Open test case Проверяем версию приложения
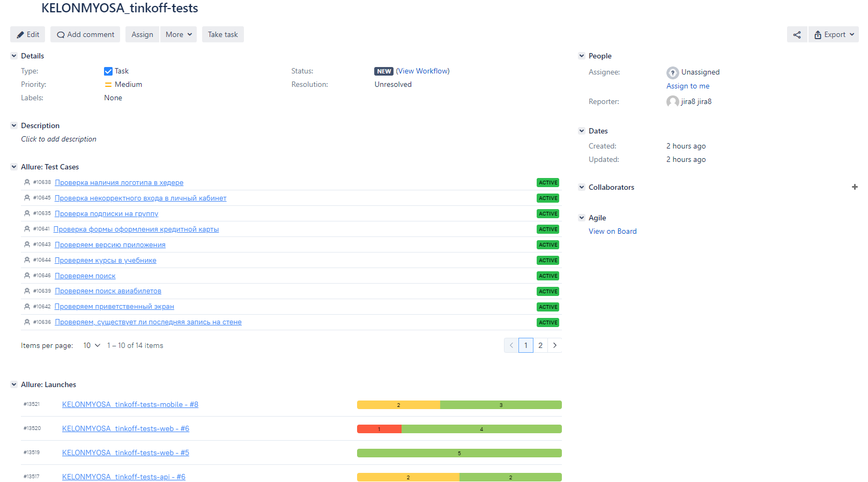The height and width of the screenshot is (482, 868). [110, 245]
